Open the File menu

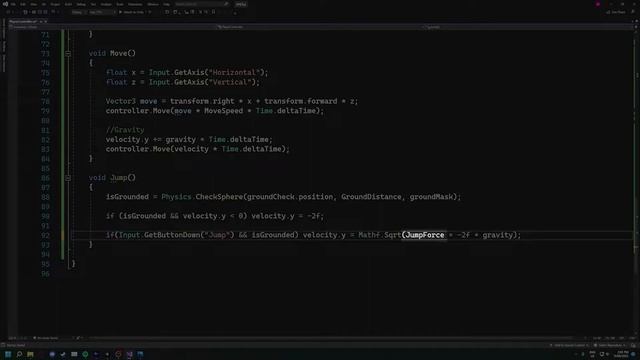tap(13, 4)
